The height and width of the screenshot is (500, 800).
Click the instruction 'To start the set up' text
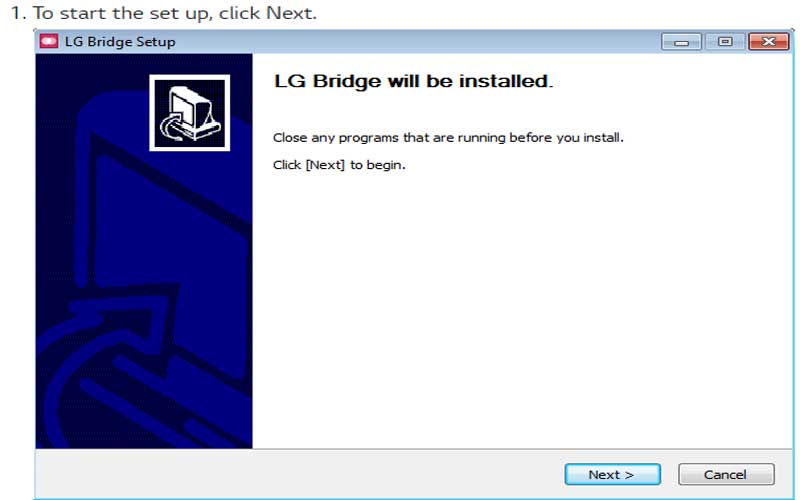[x=120, y=13]
